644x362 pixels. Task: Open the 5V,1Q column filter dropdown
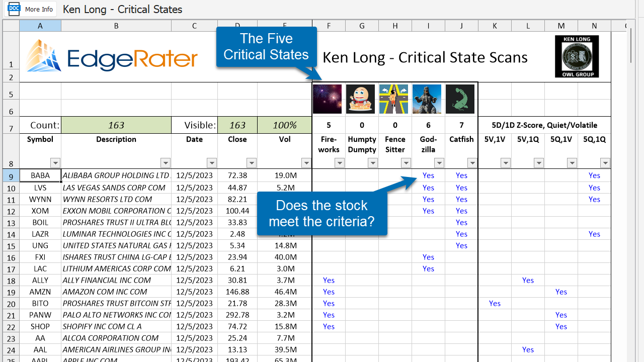pos(539,163)
